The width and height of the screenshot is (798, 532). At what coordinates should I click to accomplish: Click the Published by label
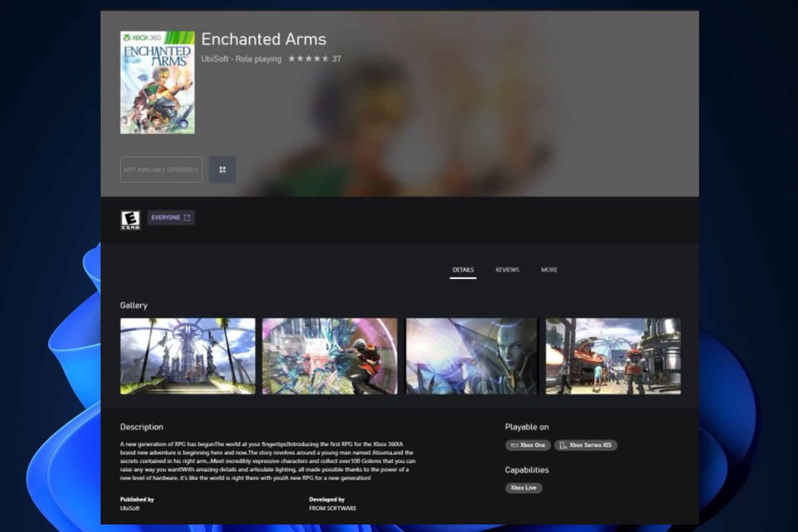click(x=137, y=500)
